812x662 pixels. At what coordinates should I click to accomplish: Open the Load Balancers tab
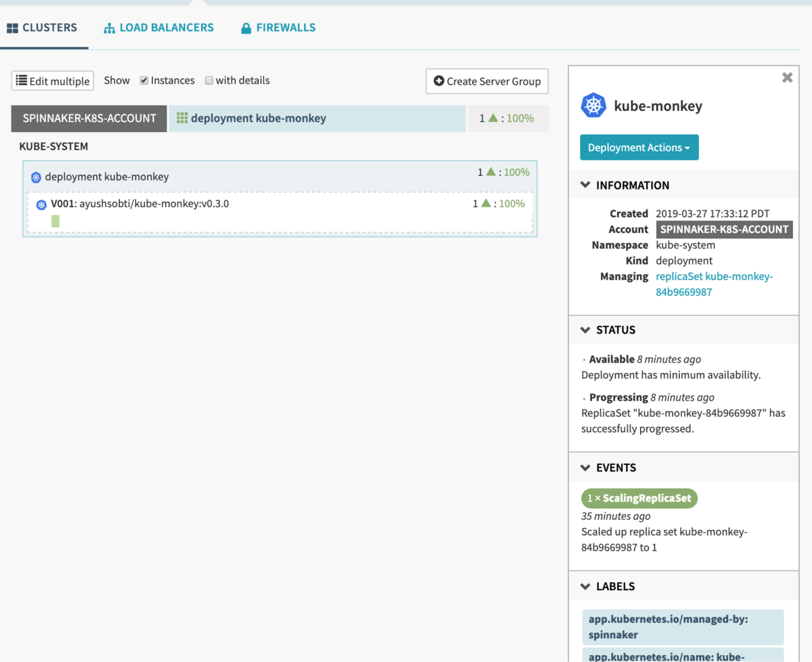point(158,28)
